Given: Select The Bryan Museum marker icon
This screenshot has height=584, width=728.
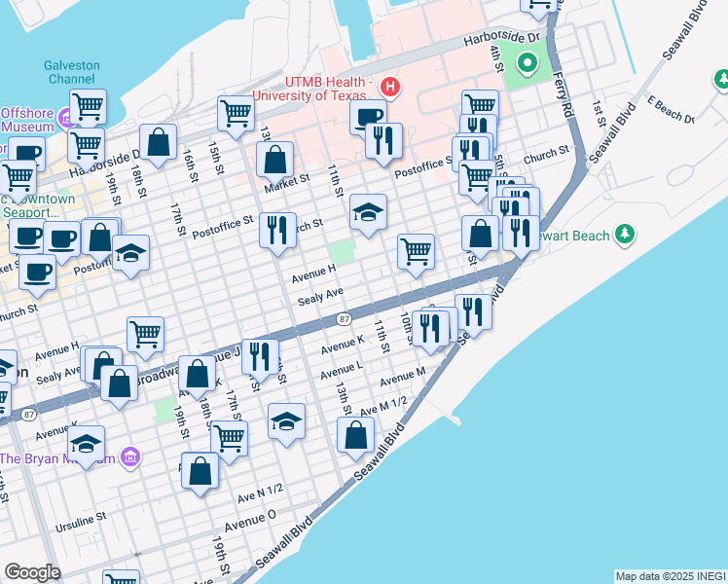Looking at the screenshot, I should 130,457.
